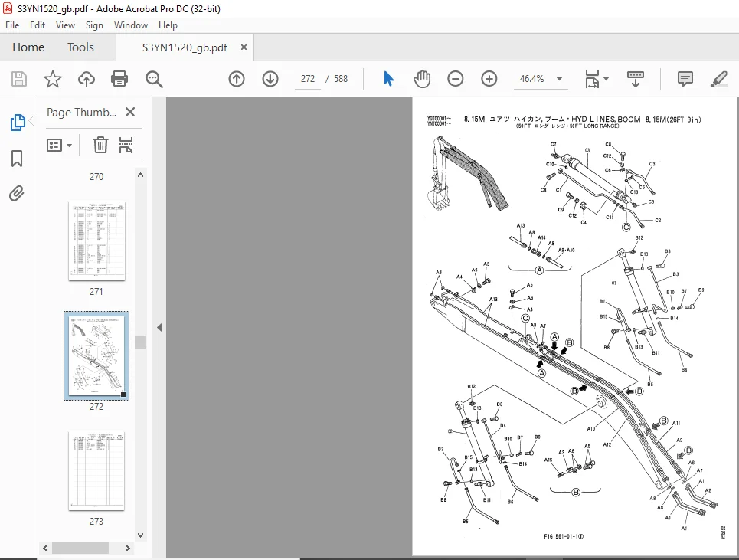This screenshot has height=560, width=739.
Task: Activate the selection arrow tool
Action: click(388, 79)
